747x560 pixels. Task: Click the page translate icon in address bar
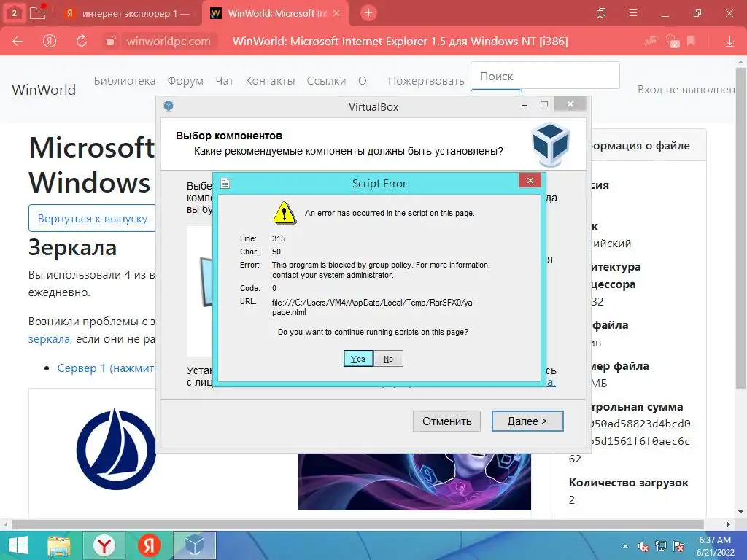tap(650, 42)
